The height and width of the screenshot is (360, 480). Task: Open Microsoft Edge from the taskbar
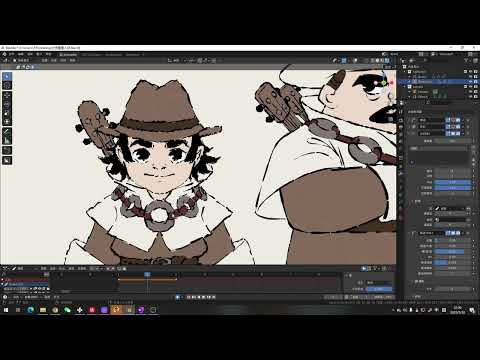pyautogui.click(x=30, y=310)
